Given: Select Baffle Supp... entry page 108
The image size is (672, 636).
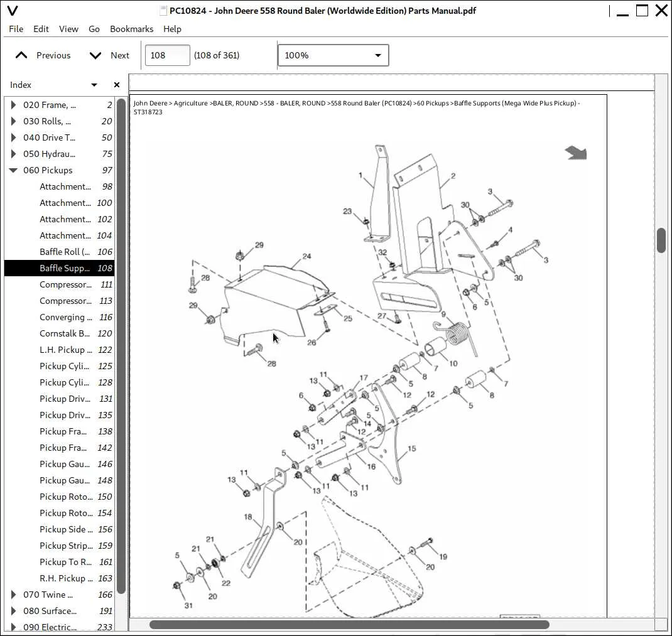Looking at the screenshot, I should tap(59, 268).
